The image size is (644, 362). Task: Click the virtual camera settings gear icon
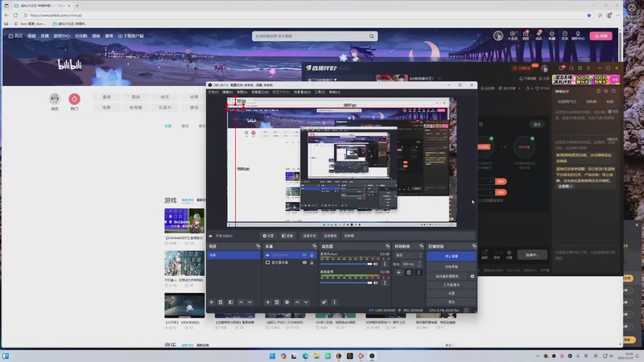tap(473, 275)
